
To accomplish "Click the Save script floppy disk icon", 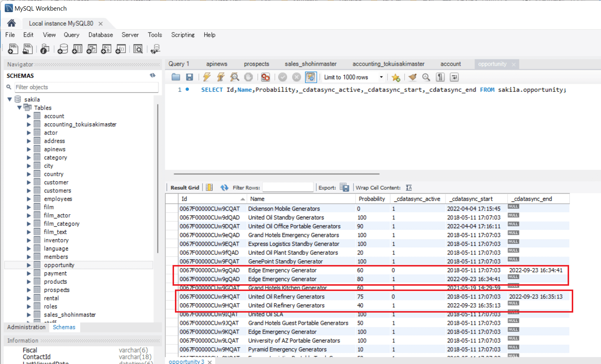I will (189, 77).
